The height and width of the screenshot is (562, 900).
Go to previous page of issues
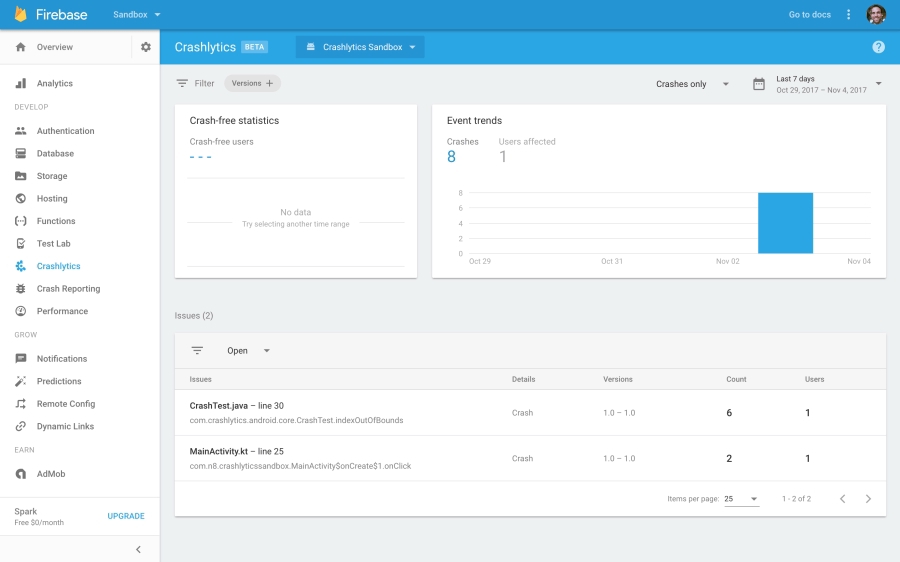pos(843,499)
